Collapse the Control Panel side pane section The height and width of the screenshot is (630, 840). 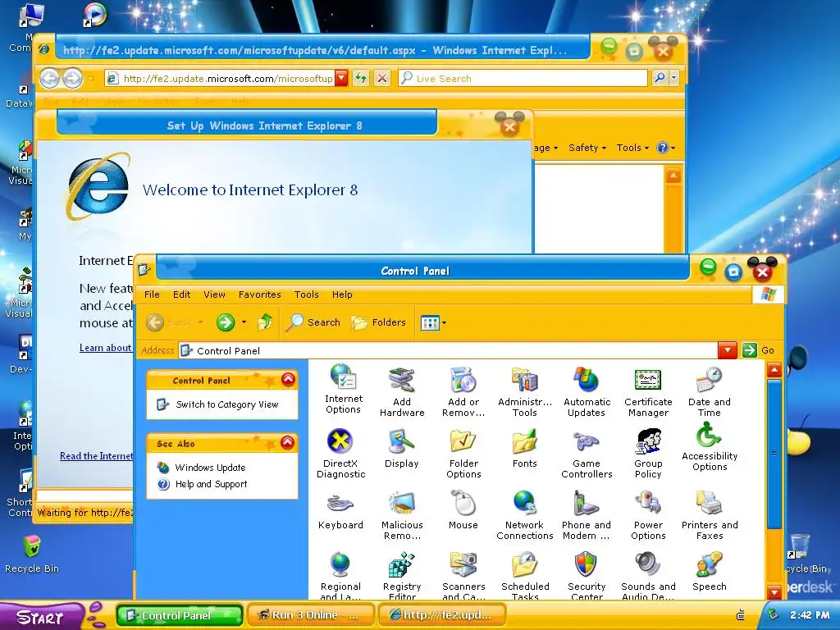[288, 379]
